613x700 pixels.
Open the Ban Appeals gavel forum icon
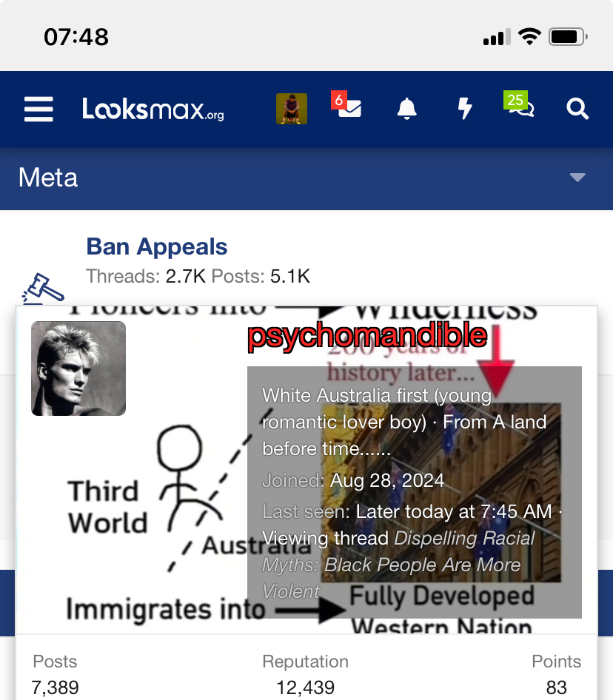[43, 289]
